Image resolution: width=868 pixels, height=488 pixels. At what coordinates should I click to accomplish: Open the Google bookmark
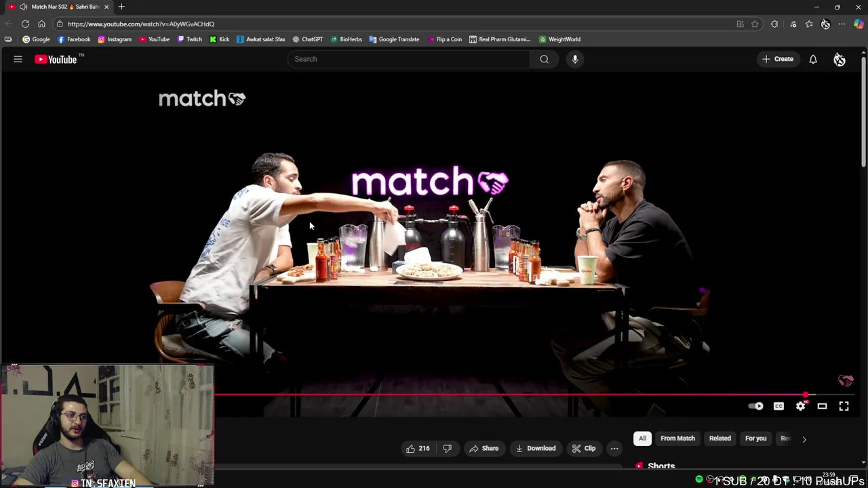(x=36, y=39)
